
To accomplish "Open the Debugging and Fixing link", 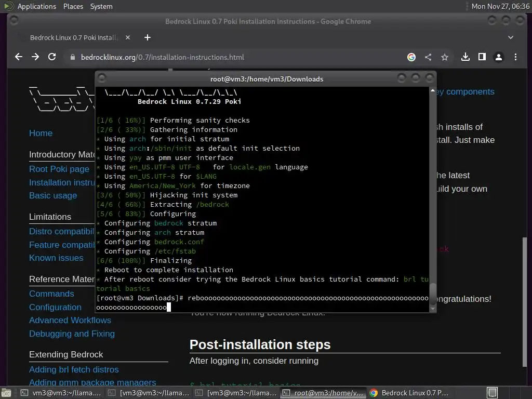I will 72,334.
